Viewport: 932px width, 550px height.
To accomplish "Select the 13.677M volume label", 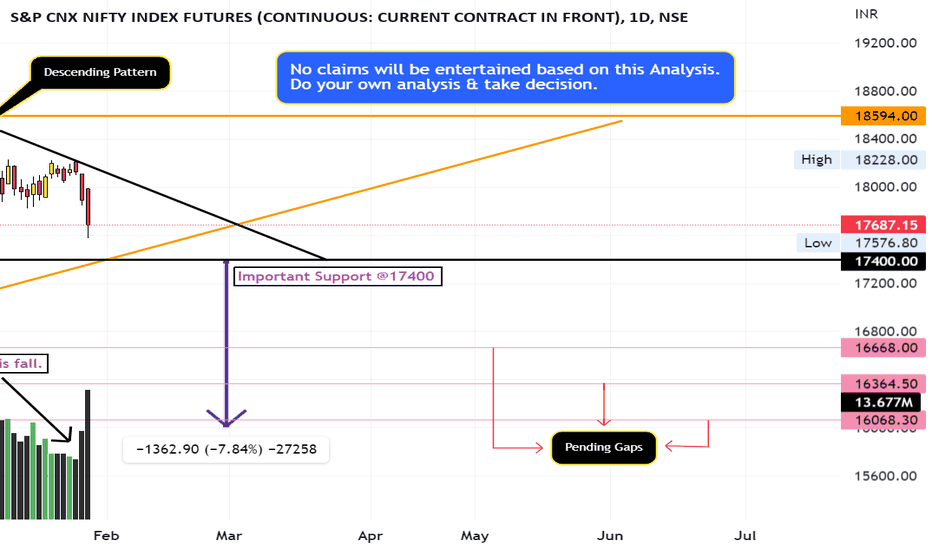I will click(x=883, y=402).
